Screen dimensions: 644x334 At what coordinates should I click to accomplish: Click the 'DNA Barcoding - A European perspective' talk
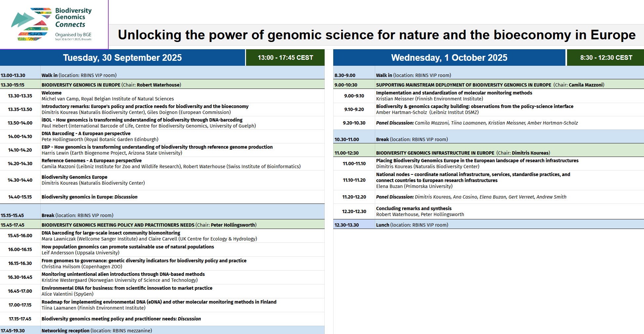pos(86,133)
